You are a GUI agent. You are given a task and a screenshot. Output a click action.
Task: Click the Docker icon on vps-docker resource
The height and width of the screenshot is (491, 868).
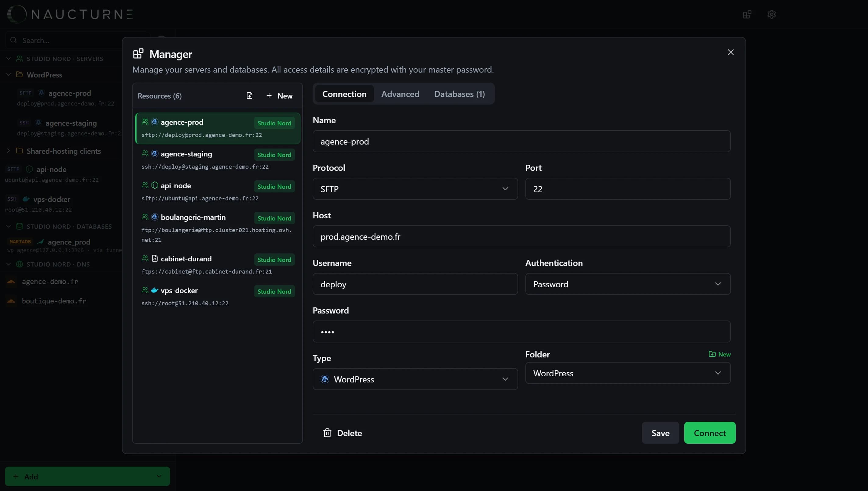tap(155, 290)
